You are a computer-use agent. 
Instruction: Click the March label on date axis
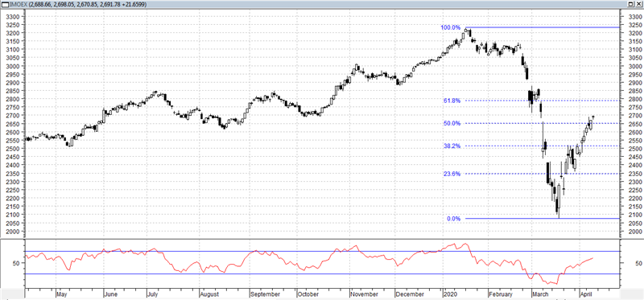point(539,294)
